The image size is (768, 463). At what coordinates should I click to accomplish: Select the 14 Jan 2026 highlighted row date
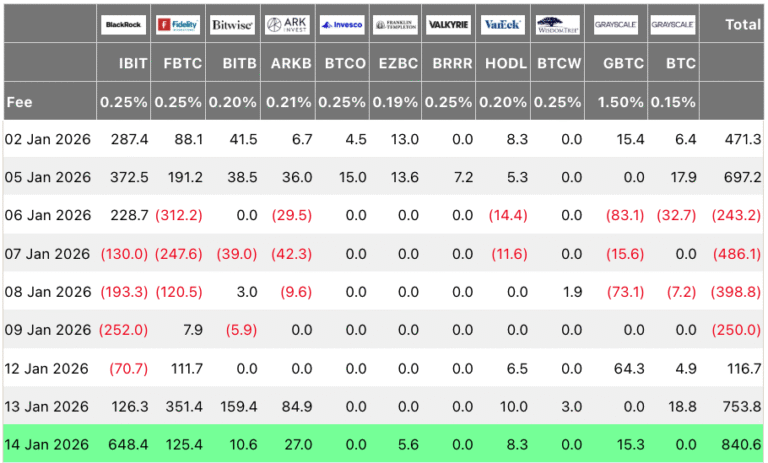pyautogui.click(x=47, y=445)
